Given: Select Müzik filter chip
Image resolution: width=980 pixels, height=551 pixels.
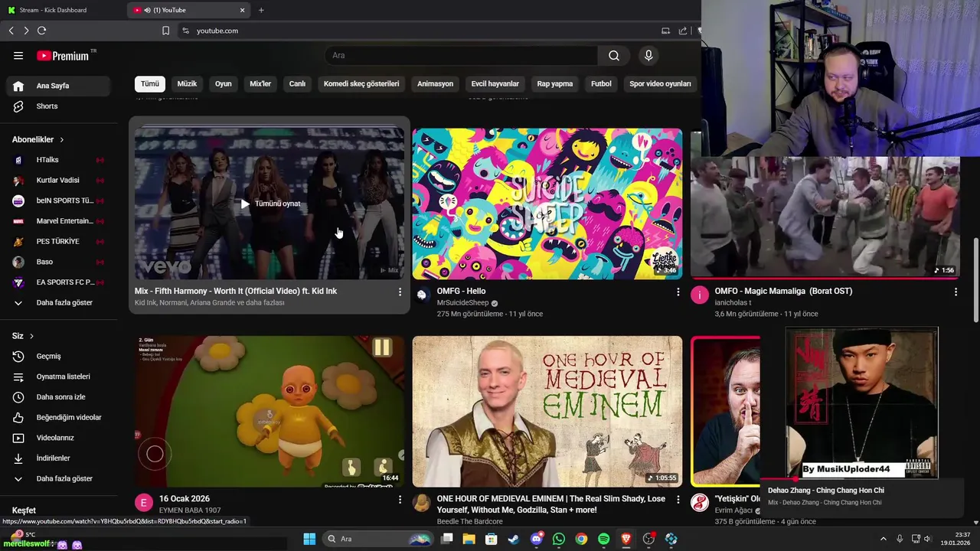Looking at the screenshot, I should point(187,83).
